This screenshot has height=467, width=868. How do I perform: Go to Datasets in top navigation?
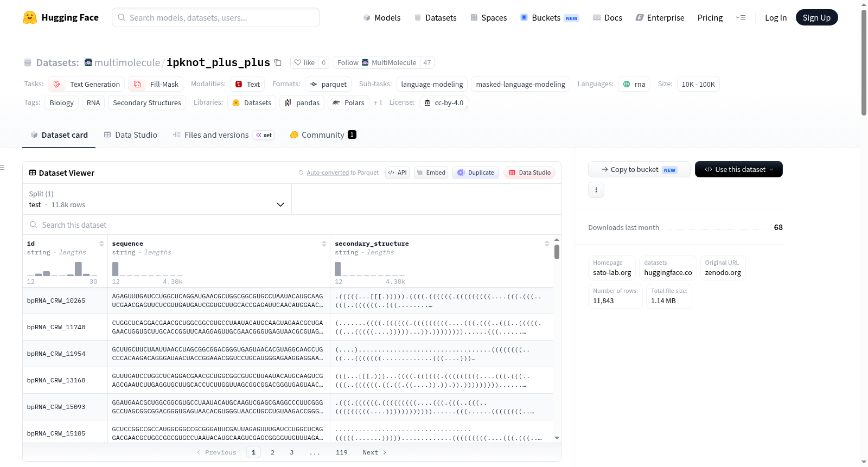pyautogui.click(x=436, y=17)
